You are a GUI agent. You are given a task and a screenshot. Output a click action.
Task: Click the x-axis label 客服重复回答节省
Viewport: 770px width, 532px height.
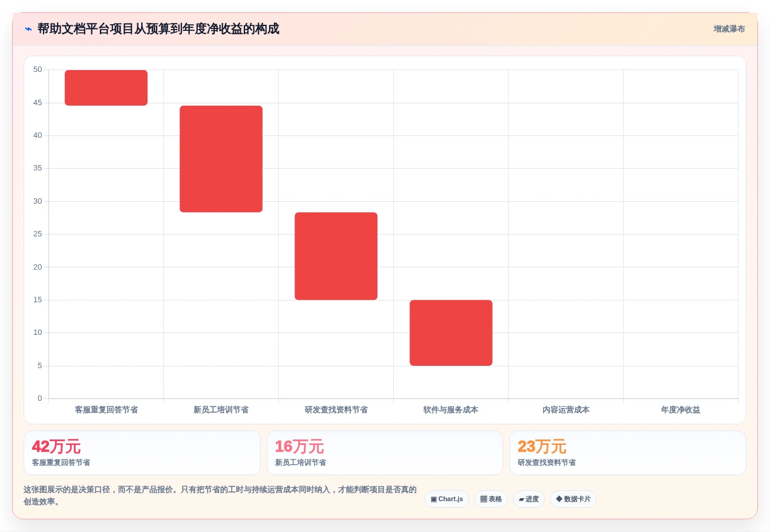tap(106, 410)
